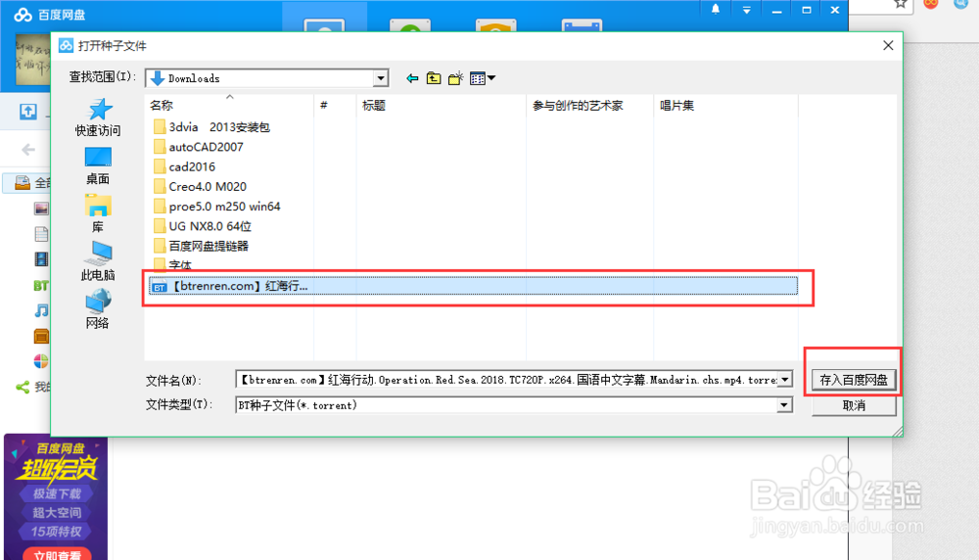Screen dimensions: 979x560
Task: Create new folder icon in dialog toolbar
Action: click(456, 78)
